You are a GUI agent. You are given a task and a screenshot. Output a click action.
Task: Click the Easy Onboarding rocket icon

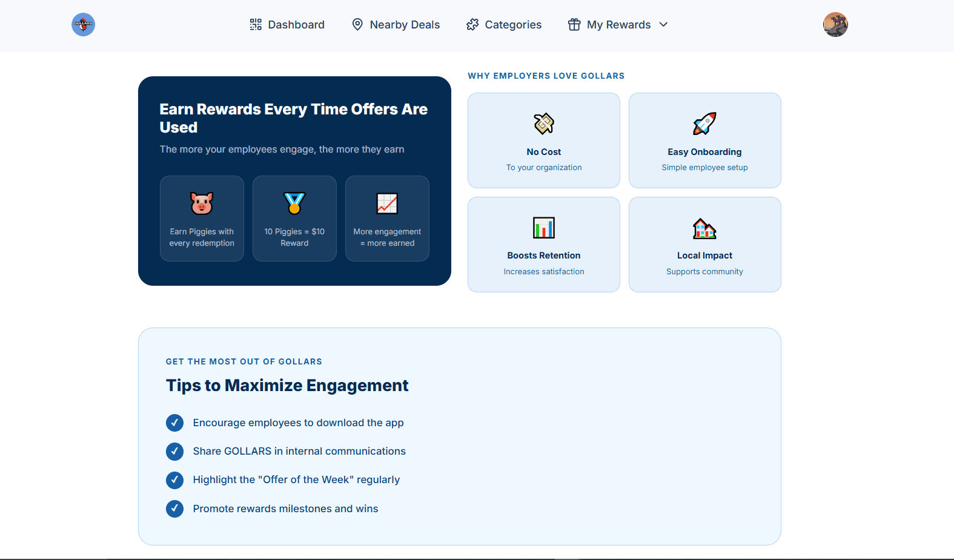click(704, 124)
